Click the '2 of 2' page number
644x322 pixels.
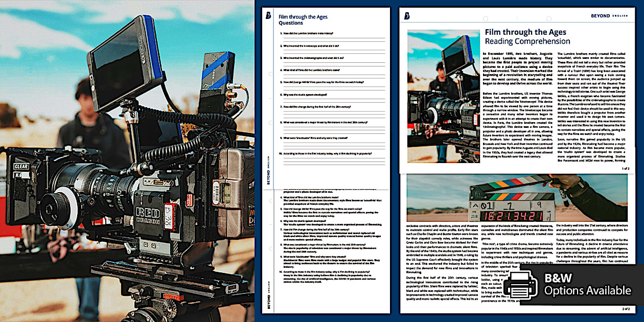tap(625, 309)
